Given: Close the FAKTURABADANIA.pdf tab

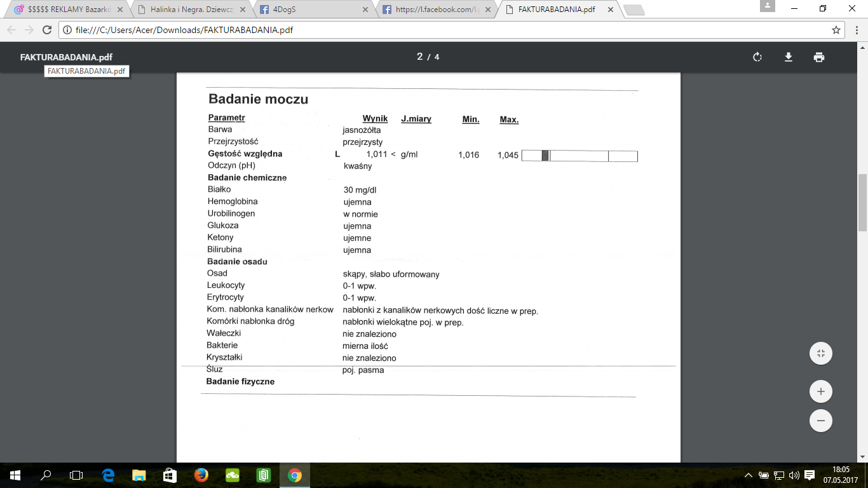Looking at the screenshot, I should pyautogui.click(x=610, y=10).
